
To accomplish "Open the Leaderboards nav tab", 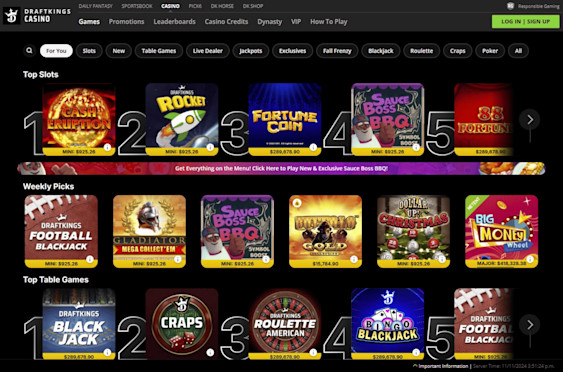I will (x=175, y=22).
